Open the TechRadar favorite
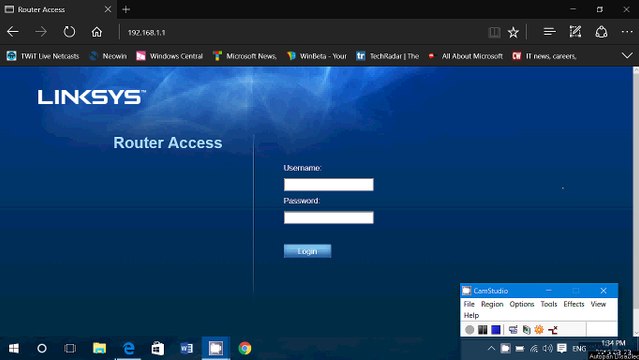Screen dimensions: 639x360 pos(388,56)
